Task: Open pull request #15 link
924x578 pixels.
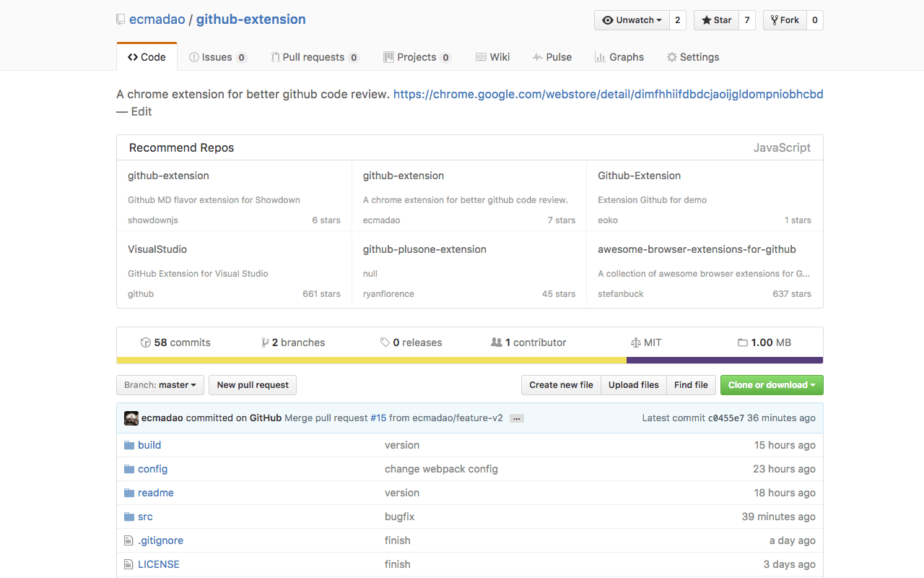Action: coord(378,418)
